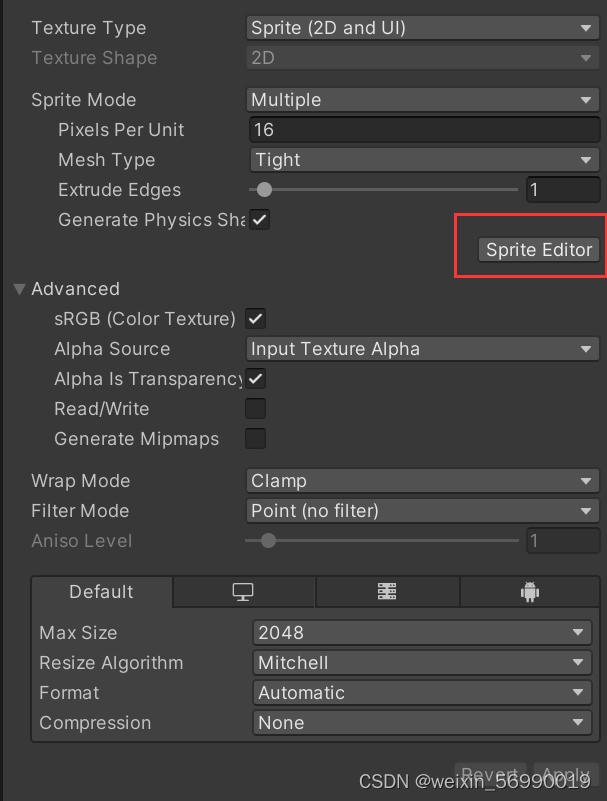Open the Texture Type dropdown arrow

coord(585,28)
